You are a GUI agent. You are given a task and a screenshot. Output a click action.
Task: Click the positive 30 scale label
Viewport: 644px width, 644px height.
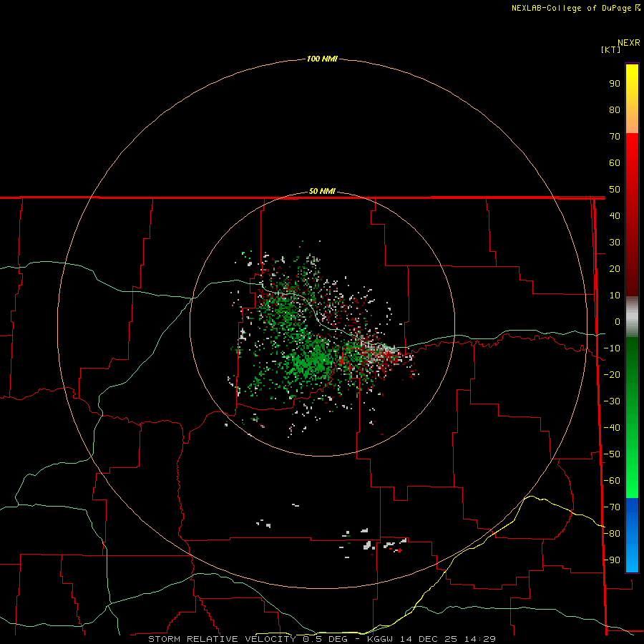(615, 243)
